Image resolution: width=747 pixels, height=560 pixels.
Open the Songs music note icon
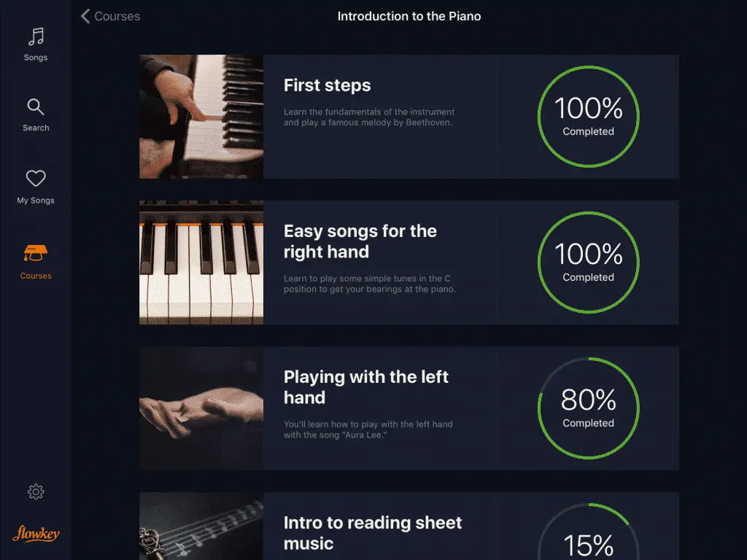pyautogui.click(x=36, y=36)
